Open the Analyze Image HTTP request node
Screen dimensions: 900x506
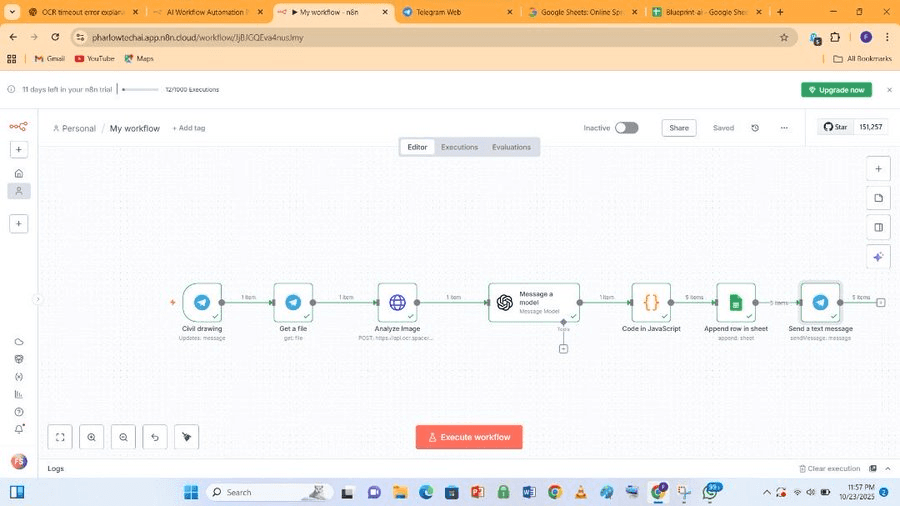tap(397, 302)
